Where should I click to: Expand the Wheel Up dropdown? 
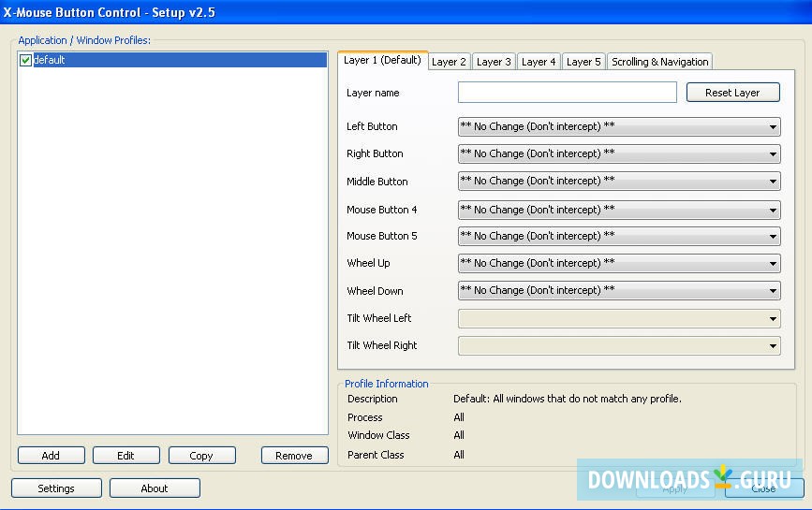[x=619, y=263]
